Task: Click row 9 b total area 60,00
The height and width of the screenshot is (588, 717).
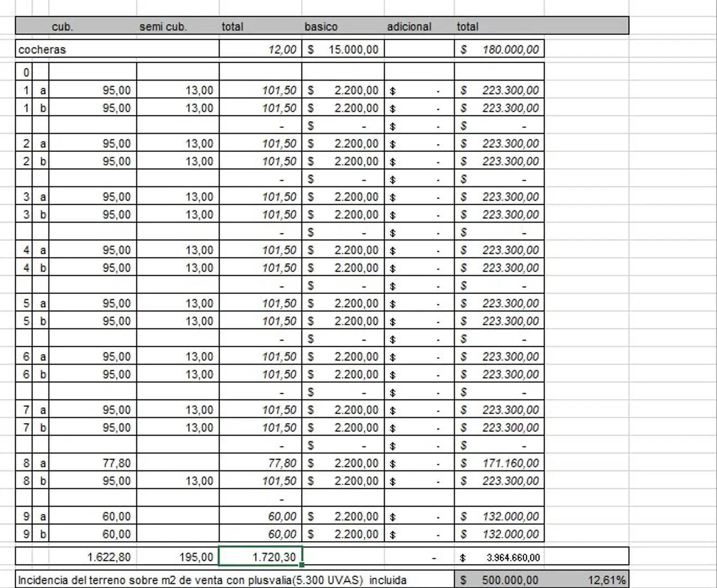Action: [x=260, y=534]
